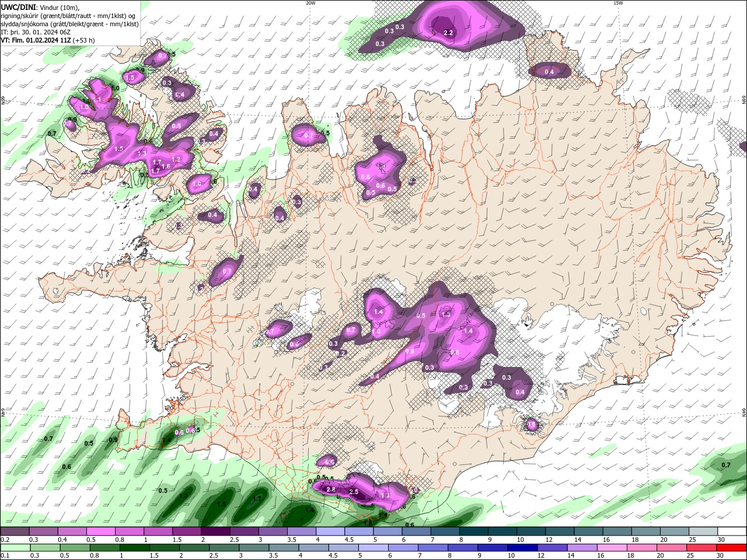Image resolution: width=747 pixels, height=560 pixels.
Task: Pick the crimson 25 rain legend swatch
Action: pyautogui.click(x=702, y=548)
